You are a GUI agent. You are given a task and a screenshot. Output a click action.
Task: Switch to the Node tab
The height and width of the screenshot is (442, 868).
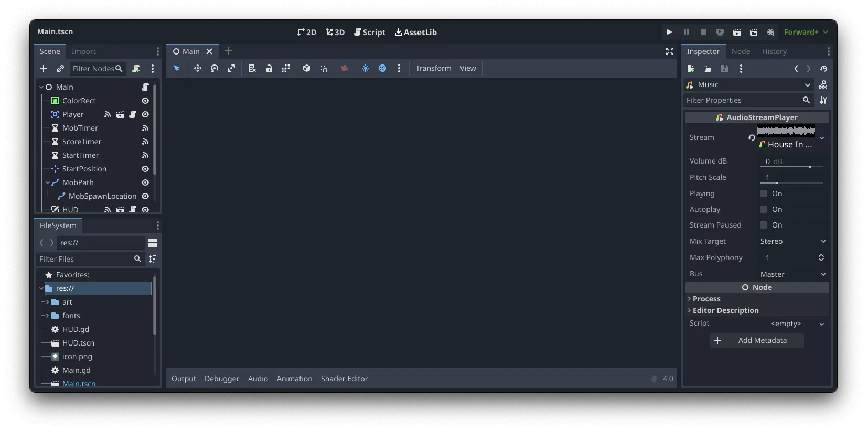click(741, 51)
